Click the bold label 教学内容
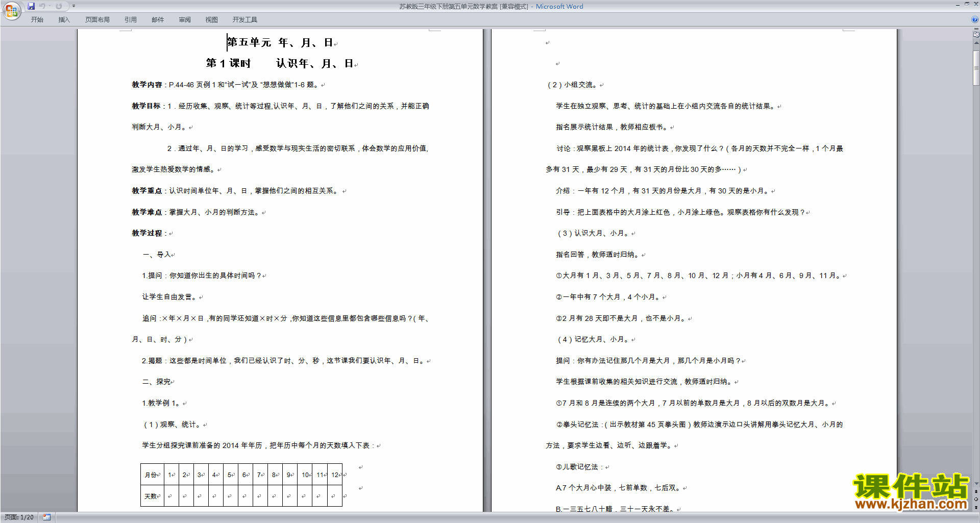The height and width of the screenshot is (523, 980). point(147,85)
